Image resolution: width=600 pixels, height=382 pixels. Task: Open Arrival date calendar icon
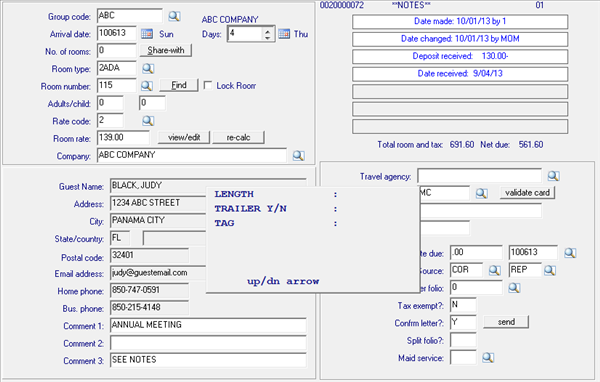(x=147, y=34)
